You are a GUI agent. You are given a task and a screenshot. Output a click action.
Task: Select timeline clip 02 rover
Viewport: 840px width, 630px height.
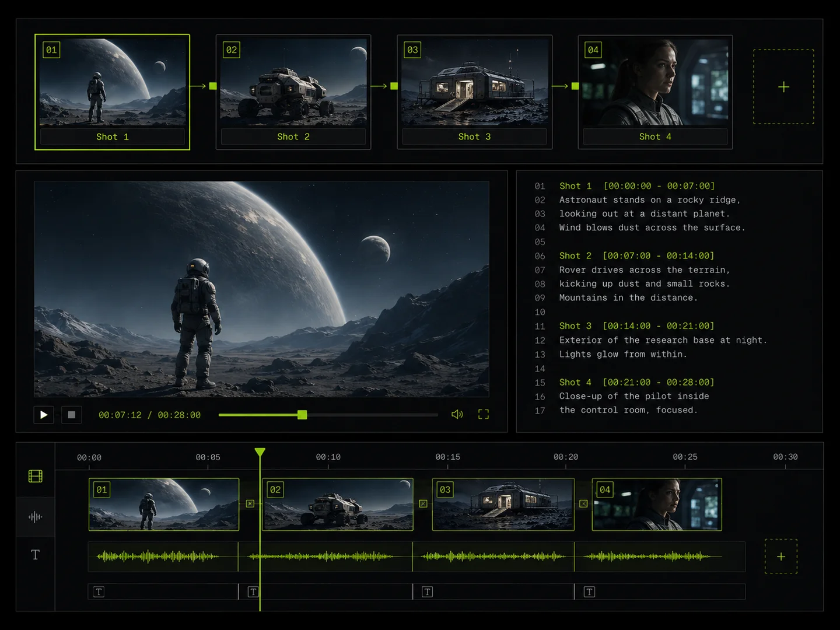(x=338, y=505)
